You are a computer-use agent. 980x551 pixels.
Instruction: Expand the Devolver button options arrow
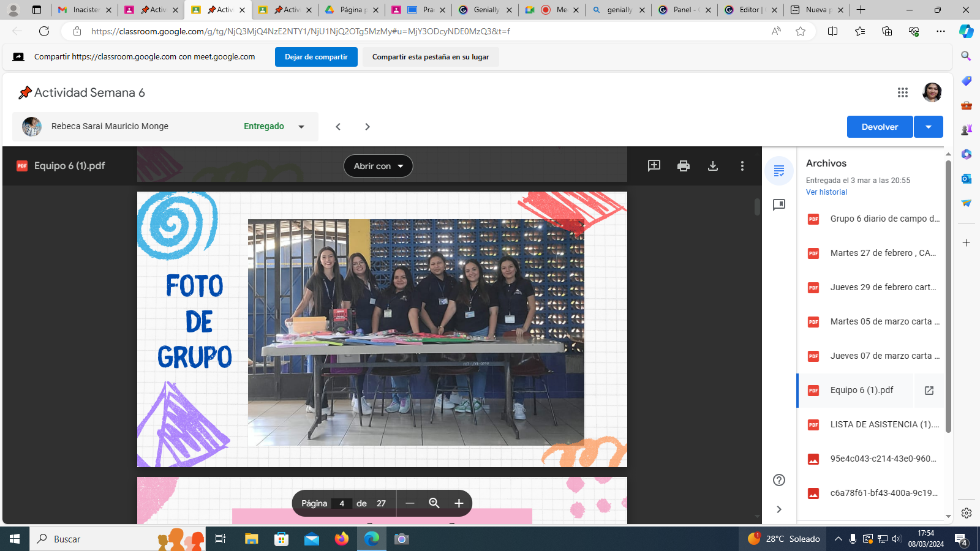coord(929,127)
